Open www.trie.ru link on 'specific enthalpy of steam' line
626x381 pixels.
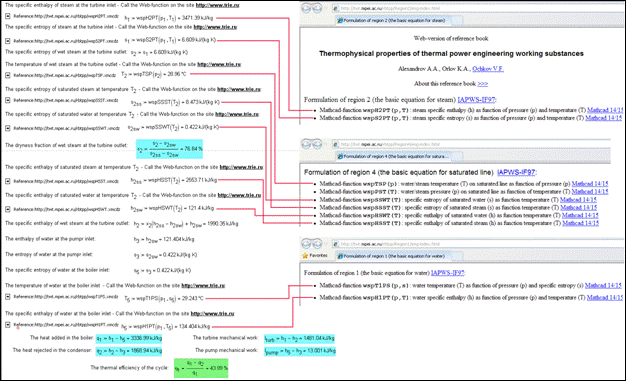click(218, 6)
